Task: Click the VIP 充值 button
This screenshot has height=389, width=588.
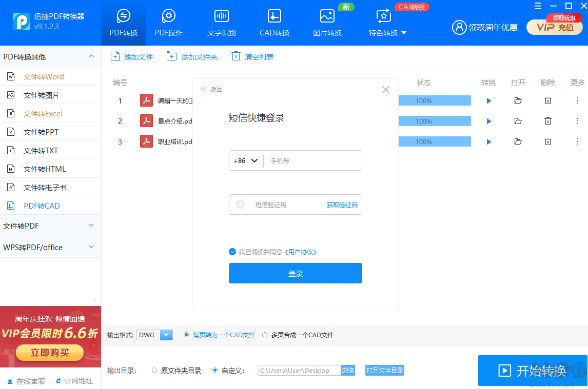Action: 554,27
